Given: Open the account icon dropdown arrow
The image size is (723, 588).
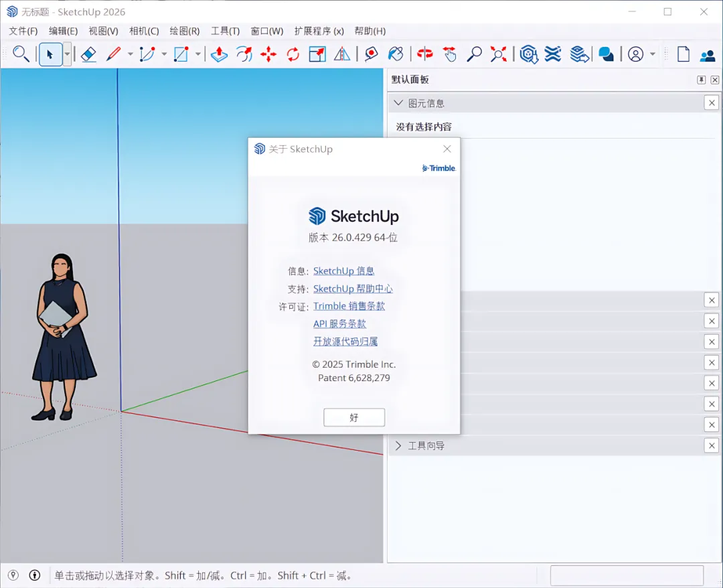Looking at the screenshot, I should coord(653,54).
